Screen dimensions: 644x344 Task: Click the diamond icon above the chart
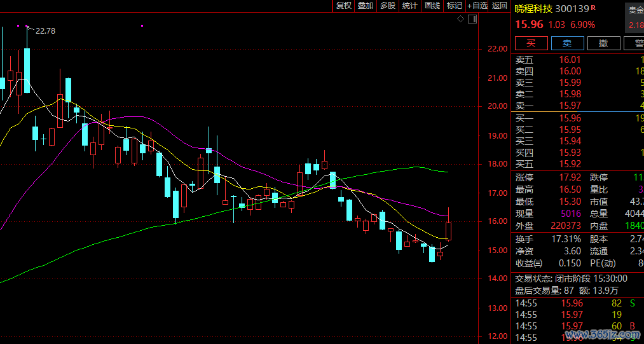pyautogui.click(x=460, y=19)
